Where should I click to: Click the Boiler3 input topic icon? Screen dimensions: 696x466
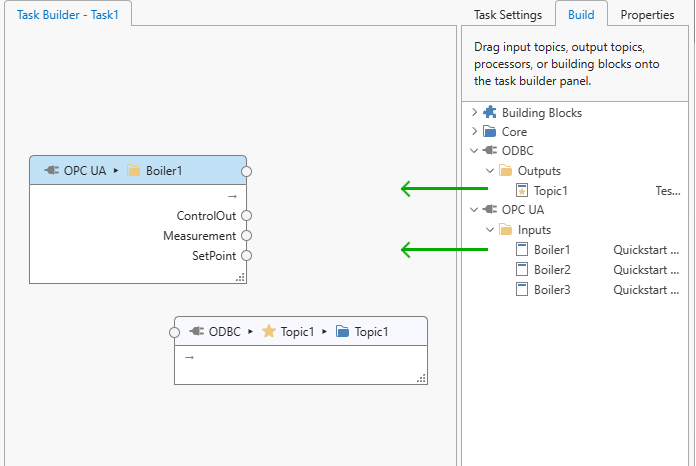pyautogui.click(x=521, y=289)
